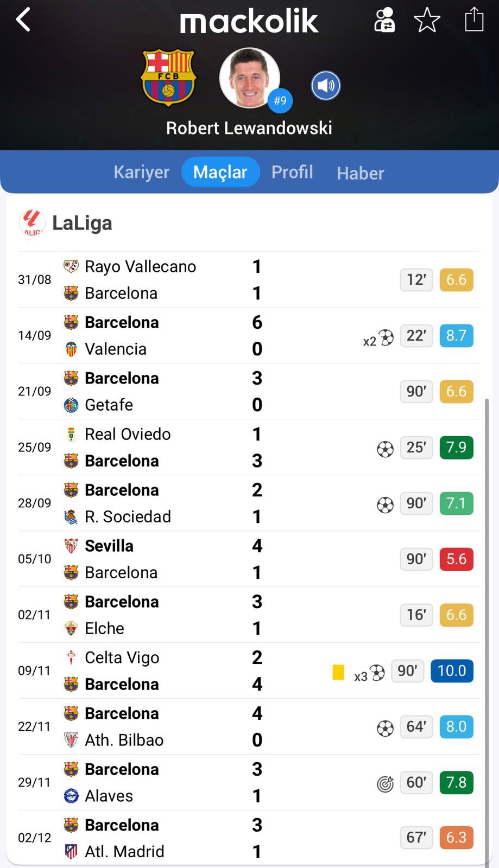This screenshot has width=499, height=868.
Task: Switch to the Kariyer tab
Action: [141, 172]
